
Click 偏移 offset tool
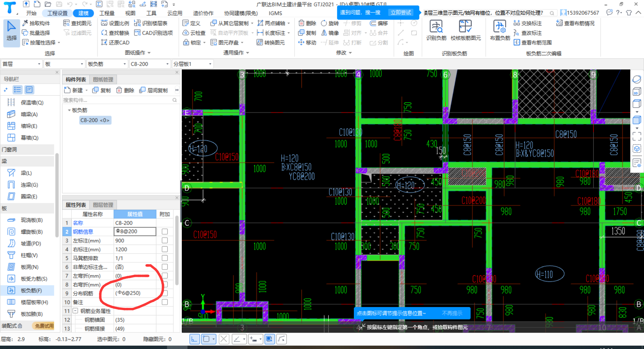(x=379, y=23)
